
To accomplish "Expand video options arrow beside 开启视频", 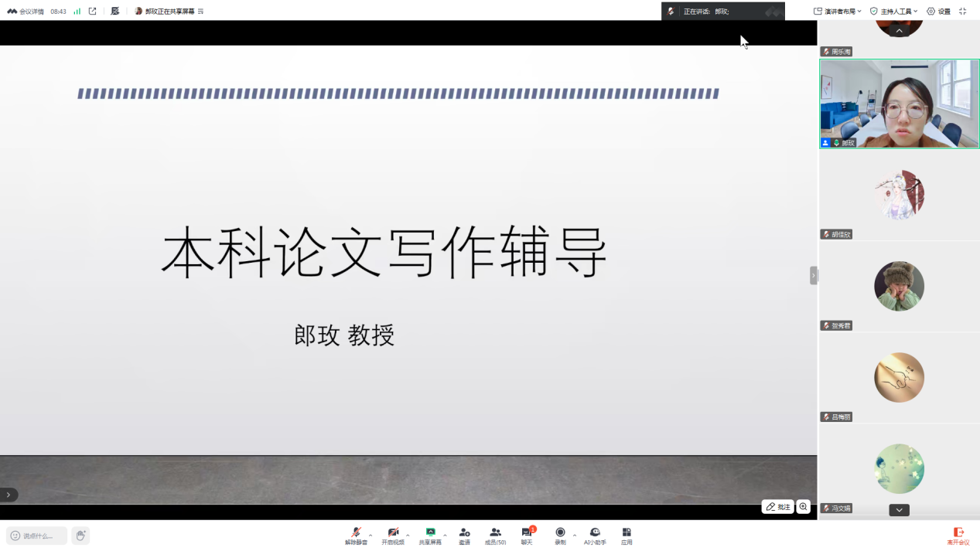I will [408, 535].
